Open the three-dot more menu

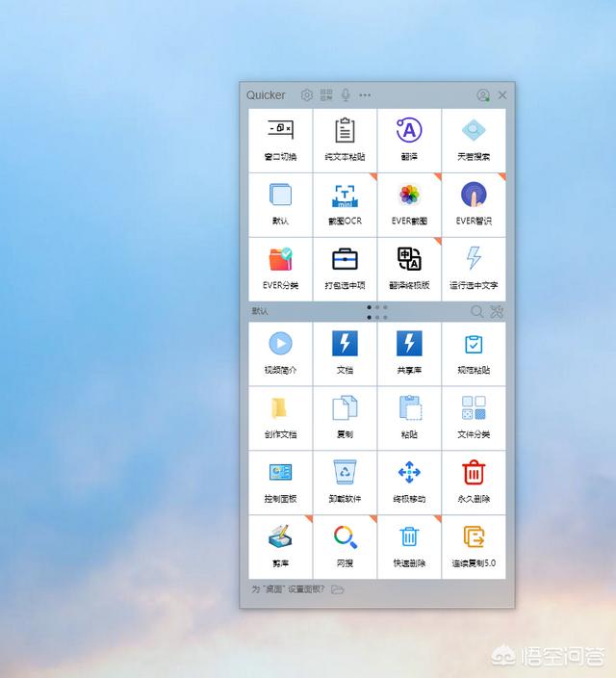click(365, 95)
